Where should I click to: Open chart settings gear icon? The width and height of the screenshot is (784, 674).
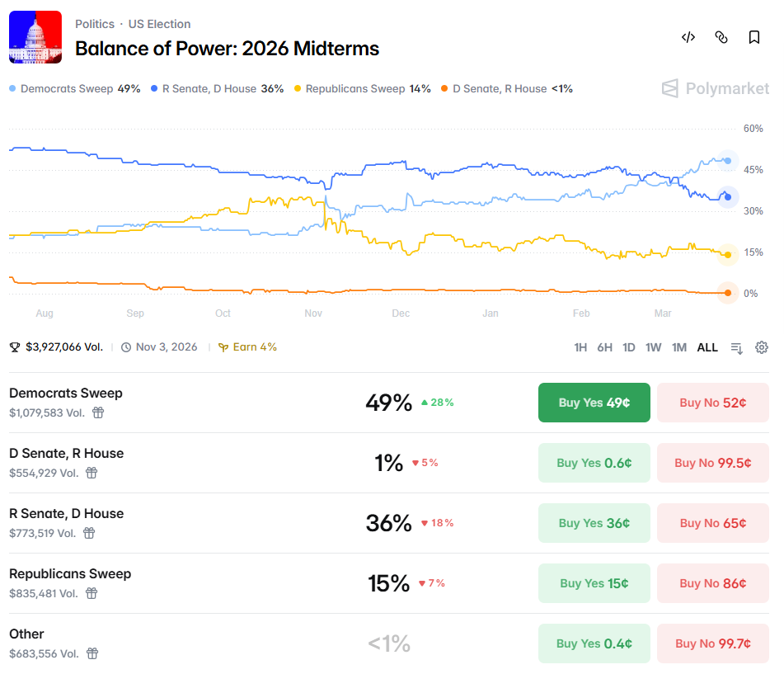pos(762,347)
